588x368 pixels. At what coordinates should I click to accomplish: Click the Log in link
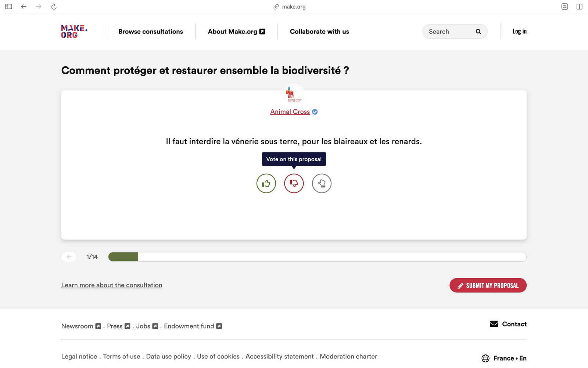click(519, 32)
